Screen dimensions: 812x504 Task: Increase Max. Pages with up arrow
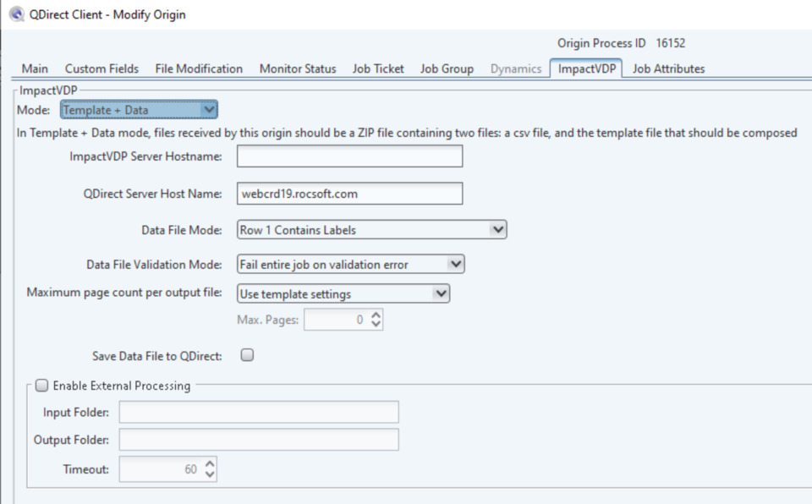(376, 315)
